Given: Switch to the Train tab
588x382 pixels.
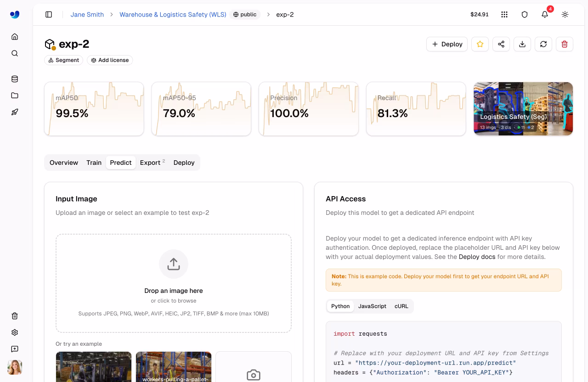Looking at the screenshot, I should click(94, 163).
